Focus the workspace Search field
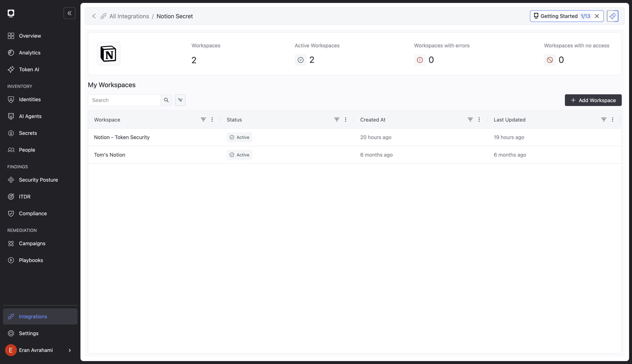This screenshot has height=364, width=632. pos(124,100)
